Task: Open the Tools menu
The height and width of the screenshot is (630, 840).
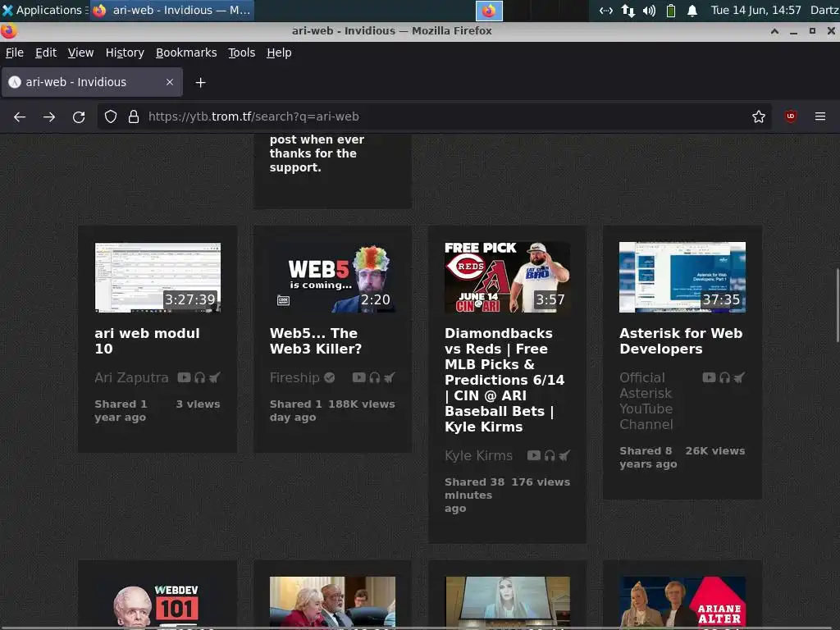Action: [x=242, y=52]
